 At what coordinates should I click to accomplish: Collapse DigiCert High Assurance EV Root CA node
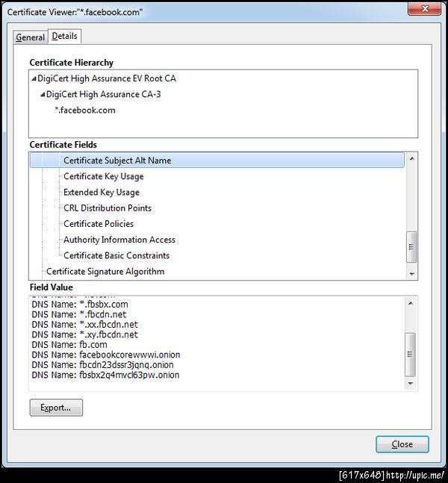coord(34,79)
